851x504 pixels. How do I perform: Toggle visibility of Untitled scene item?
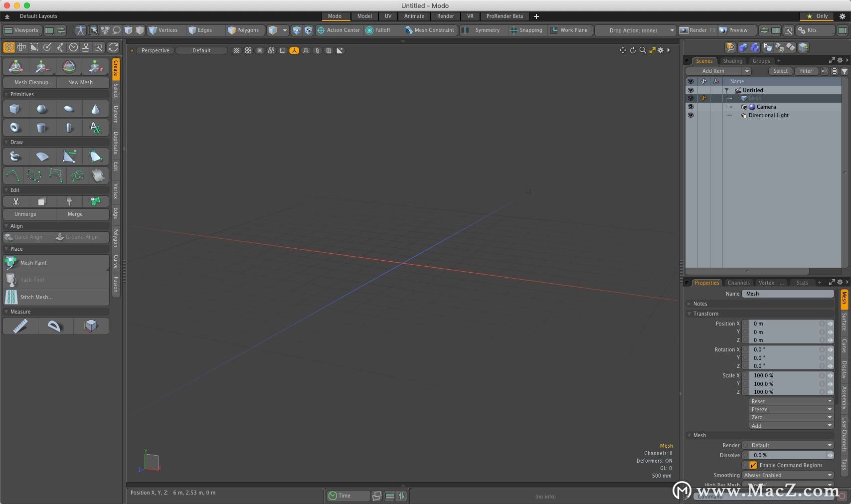[690, 90]
